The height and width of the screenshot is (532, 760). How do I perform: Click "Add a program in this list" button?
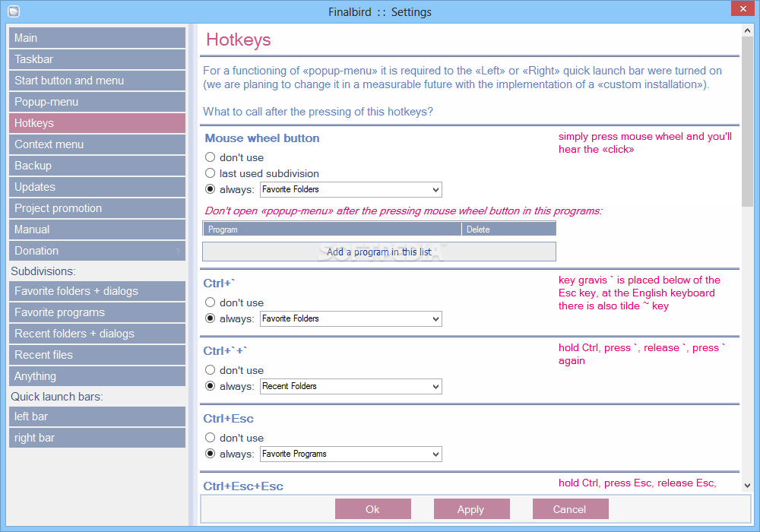[379, 252]
